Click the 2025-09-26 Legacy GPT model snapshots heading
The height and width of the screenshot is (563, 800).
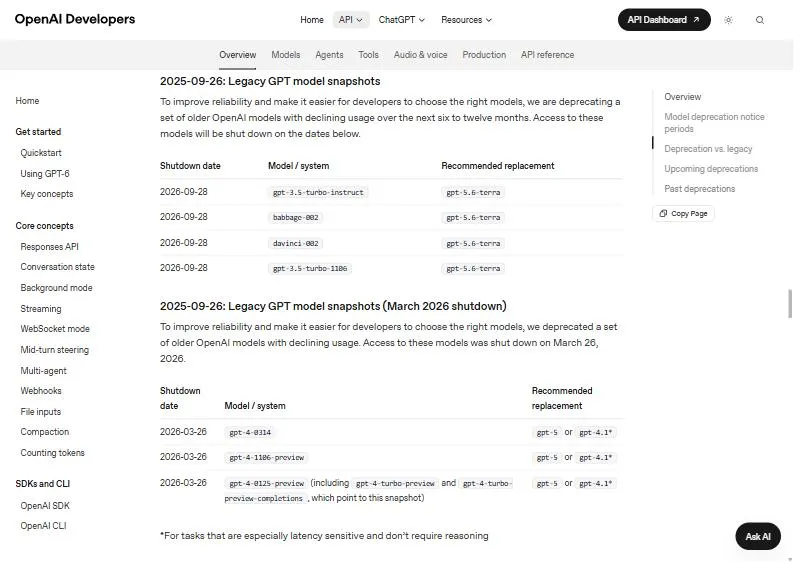(270, 81)
